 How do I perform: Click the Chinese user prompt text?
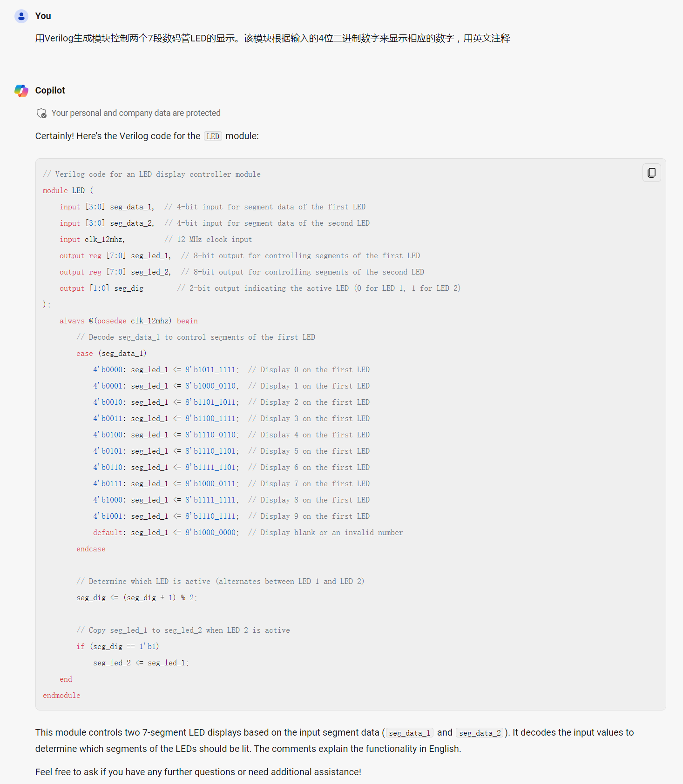click(272, 38)
